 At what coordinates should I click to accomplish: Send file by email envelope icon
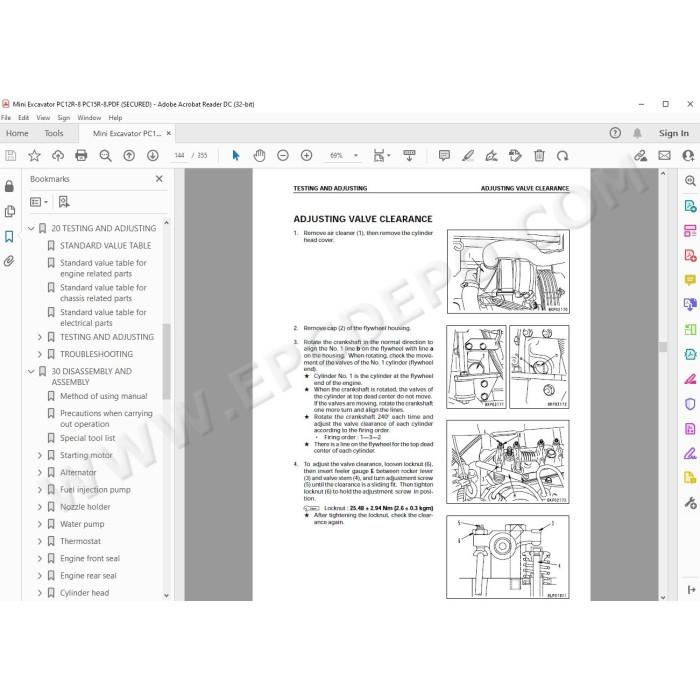[x=664, y=155]
